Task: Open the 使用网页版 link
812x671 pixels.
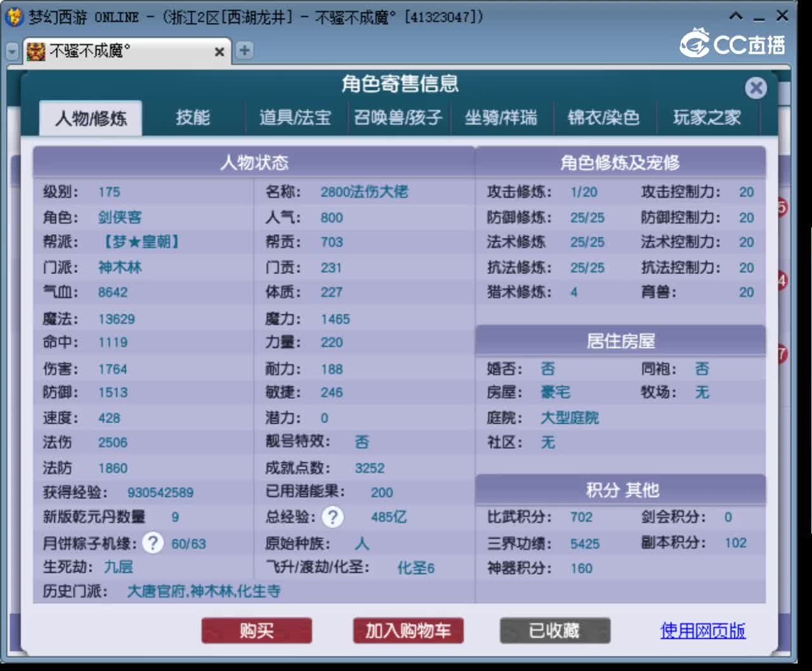Action: coord(703,630)
